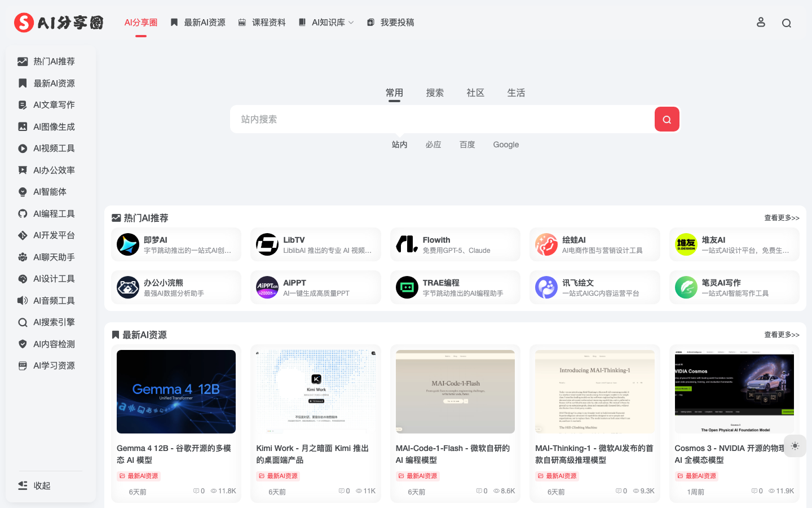Screen dimensions: 812x508
Task: Open the MAI-Code-1-Flash article thumbnail
Action: 455,392
